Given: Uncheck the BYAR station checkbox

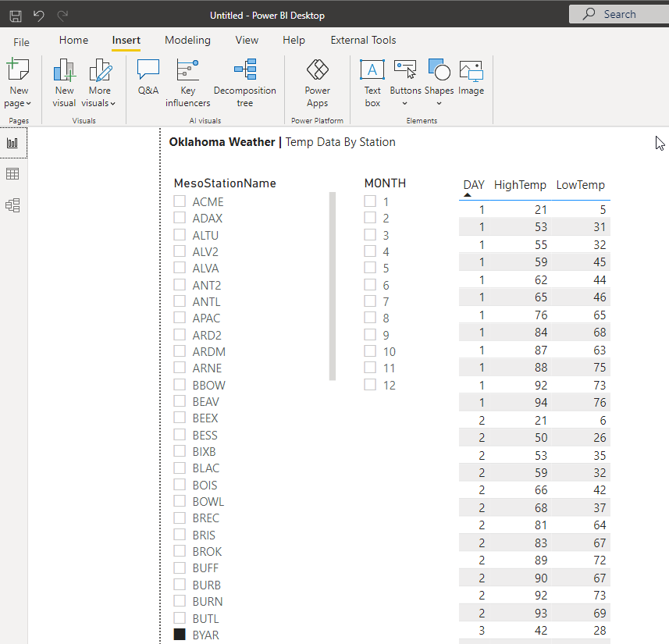Looking at the screenshot, I should (180, 634).
